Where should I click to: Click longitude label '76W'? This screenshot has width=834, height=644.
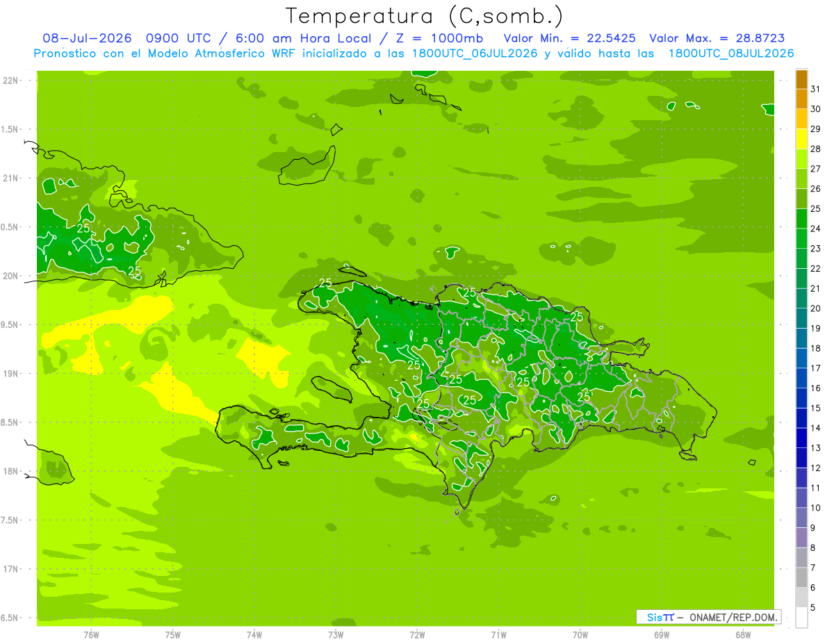coord(91,635)
